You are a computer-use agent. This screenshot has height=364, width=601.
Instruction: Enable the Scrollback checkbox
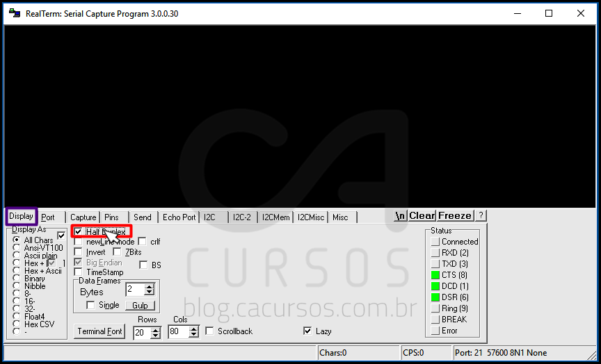tap(209, 331)
